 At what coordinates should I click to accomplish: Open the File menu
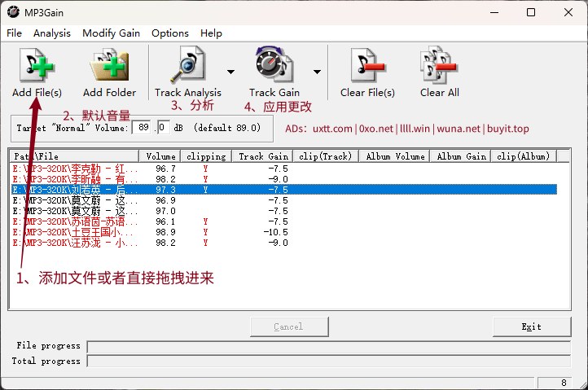[14, 33]
